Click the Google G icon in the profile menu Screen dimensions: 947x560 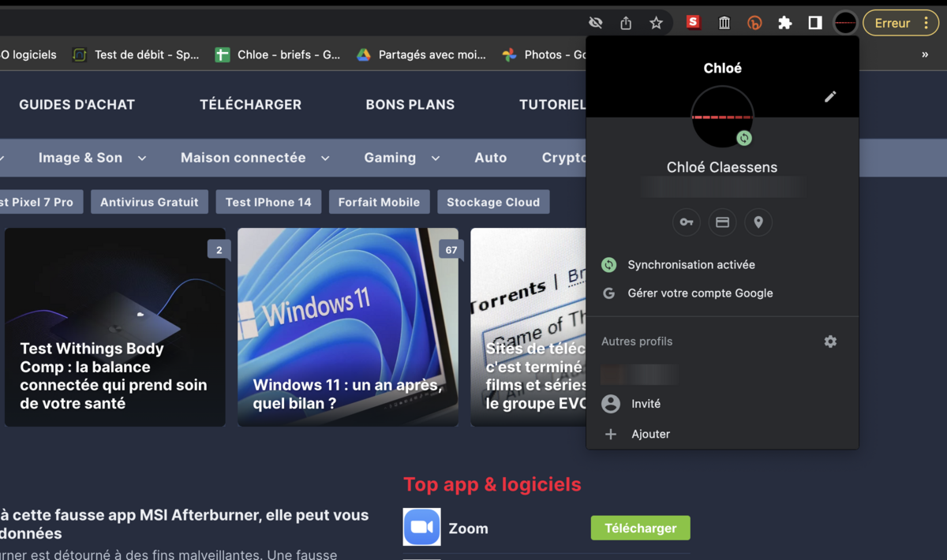click(x=609, y=293)
